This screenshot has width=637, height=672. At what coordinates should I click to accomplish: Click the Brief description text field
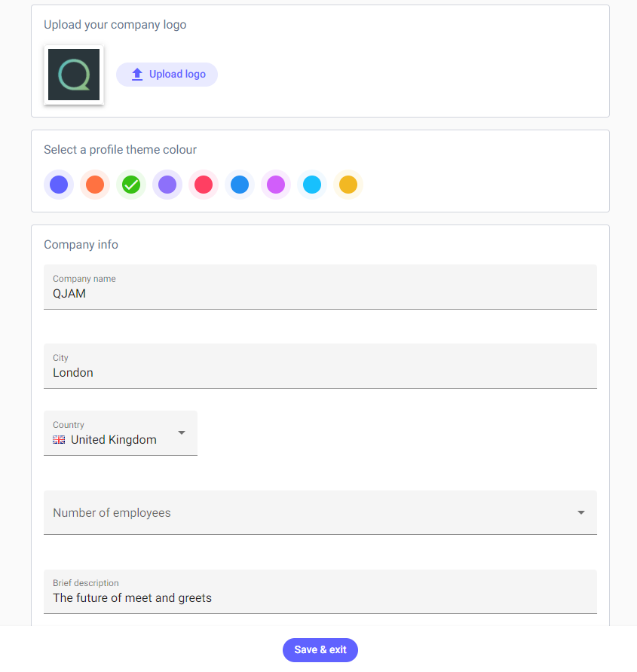[x=320, y=597]
